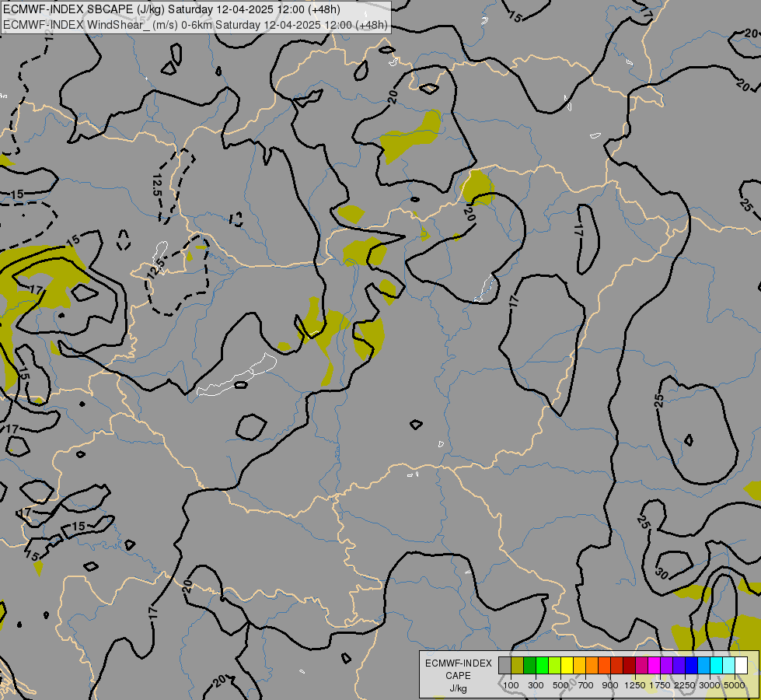This screenshot has height=700, width=761.
Task: Click the CAPE word in the legend
Action: pos(458,676)
